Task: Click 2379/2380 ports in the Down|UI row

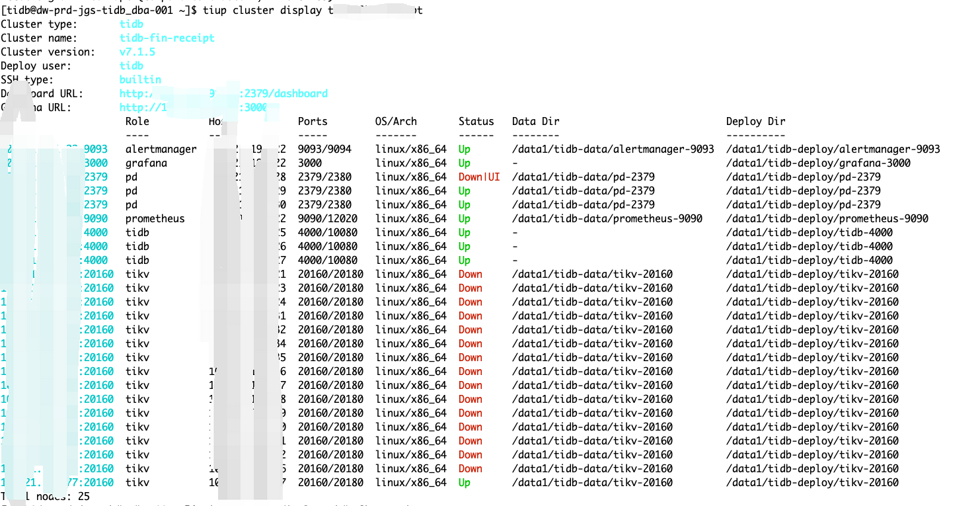Action: tap(324, 177)
